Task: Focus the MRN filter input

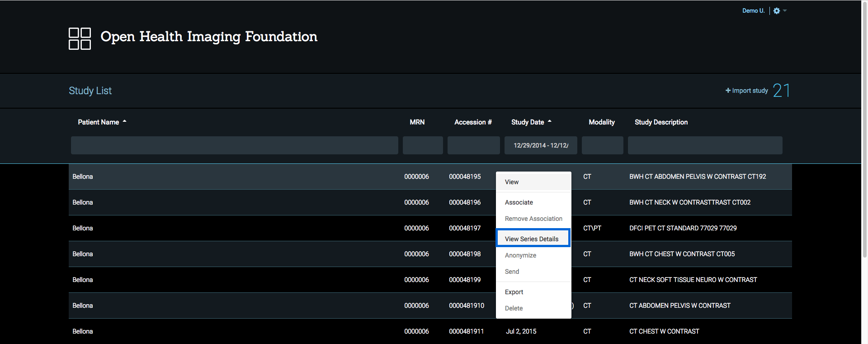Action: click(x=423, y=145)
